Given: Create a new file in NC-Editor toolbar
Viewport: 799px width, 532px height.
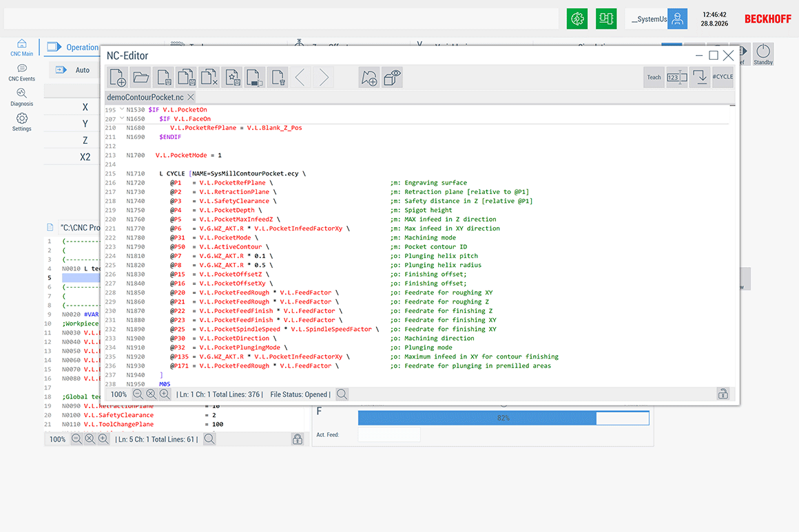Looking at the screenshot, I should [x=117, y=77].
